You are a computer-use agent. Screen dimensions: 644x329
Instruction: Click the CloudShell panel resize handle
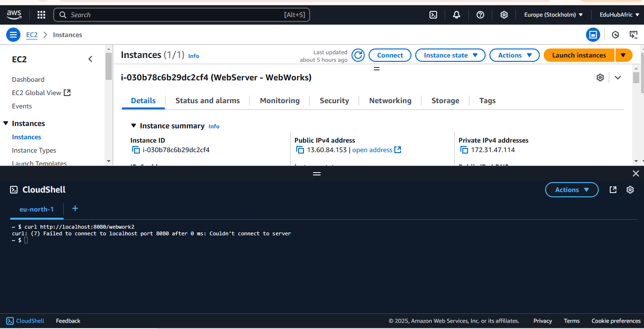click(317, 174)
